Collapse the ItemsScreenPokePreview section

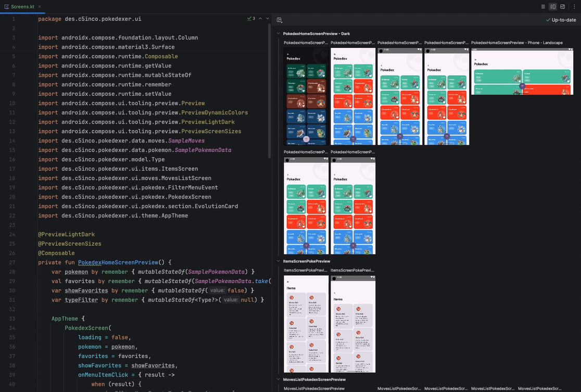click(277, 261)
